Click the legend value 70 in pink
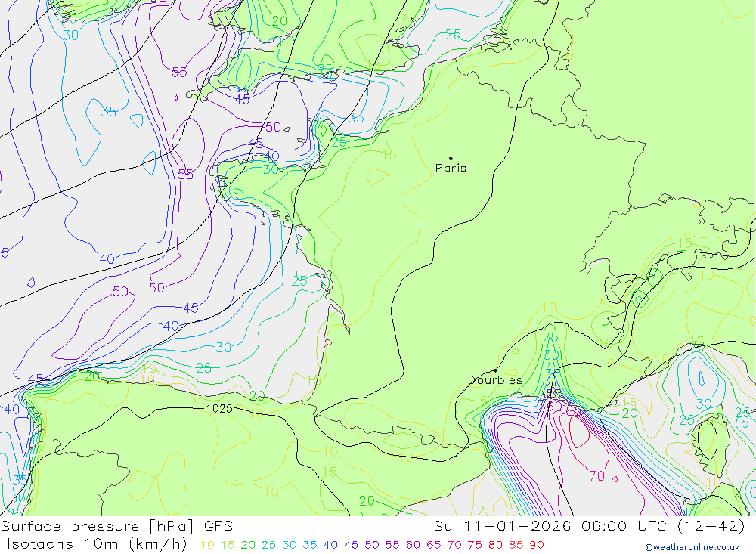 pos(454,545)
